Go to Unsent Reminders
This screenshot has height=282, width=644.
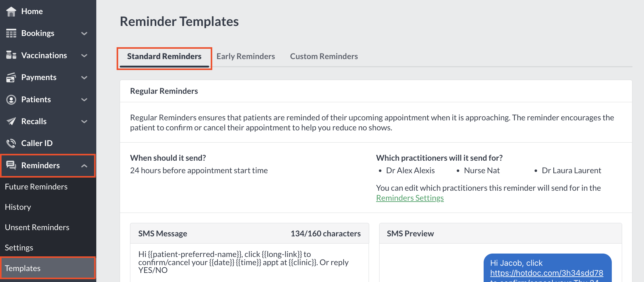(x=37, y=227)
